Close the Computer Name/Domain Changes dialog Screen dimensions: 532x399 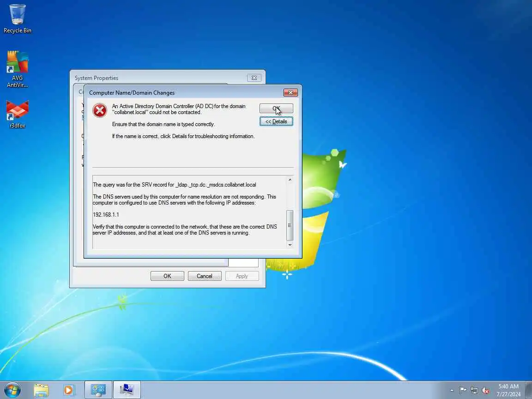click(290, 93)
